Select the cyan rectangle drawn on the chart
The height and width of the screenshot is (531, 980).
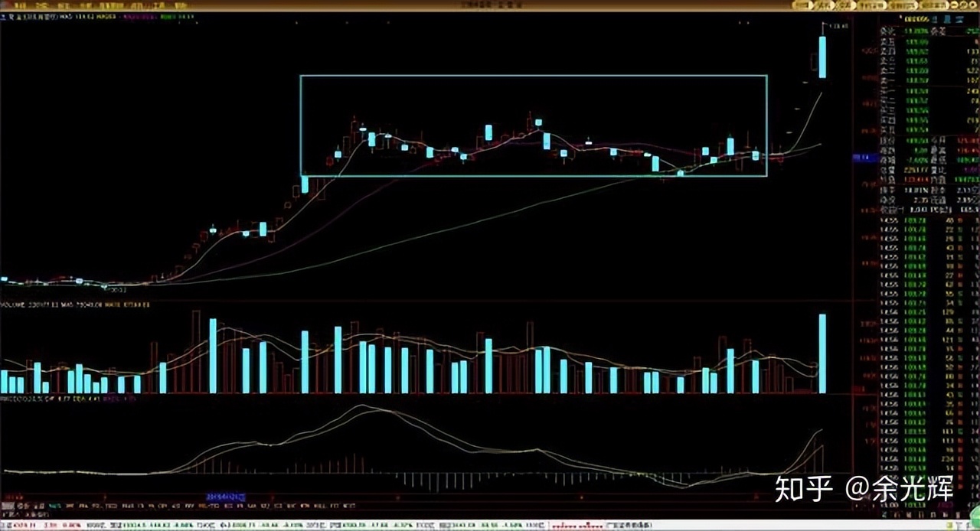click(x=533, y=76)
